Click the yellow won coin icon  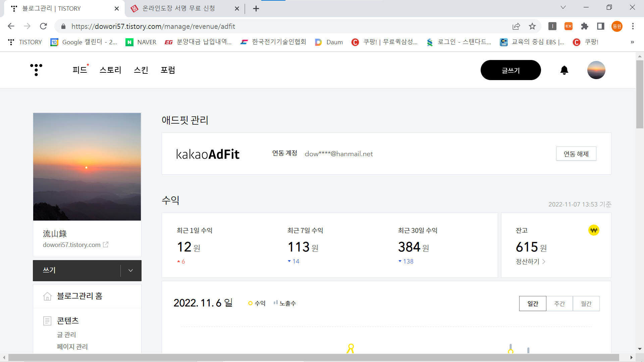click(594, 230)
